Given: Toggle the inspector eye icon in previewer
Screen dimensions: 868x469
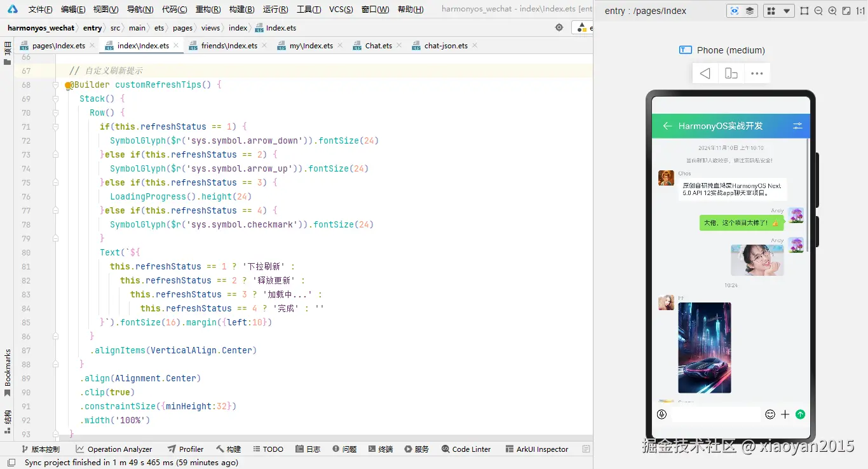Looking at the screenshot, I should pos(735,11).
